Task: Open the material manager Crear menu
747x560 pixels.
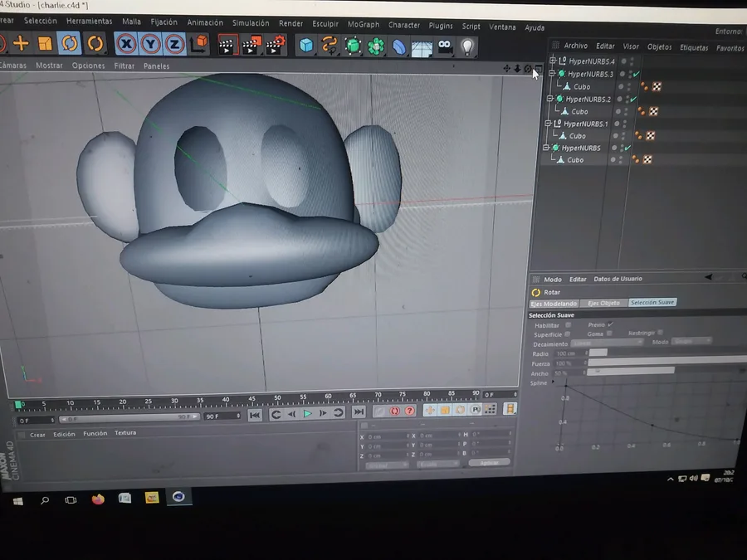Action: pos(37,435)
